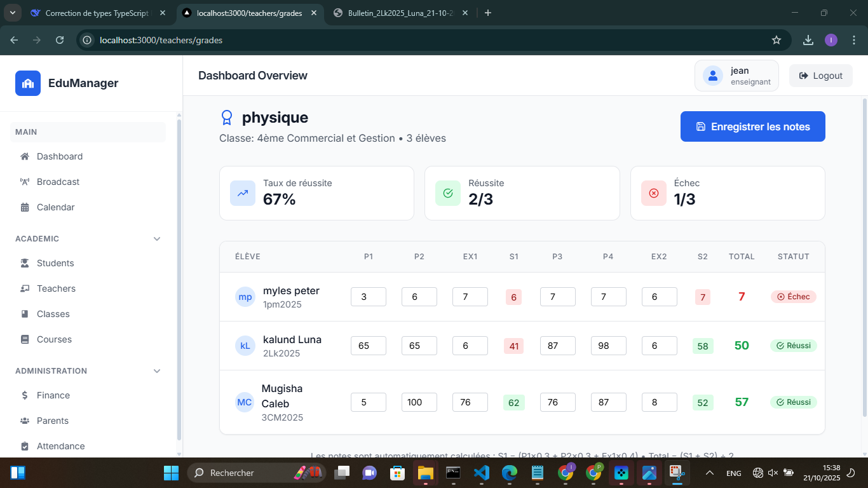Click the Attendance clipboard icon
The height and width of the screenshot is (488, 868).
(x=25, y=446)
